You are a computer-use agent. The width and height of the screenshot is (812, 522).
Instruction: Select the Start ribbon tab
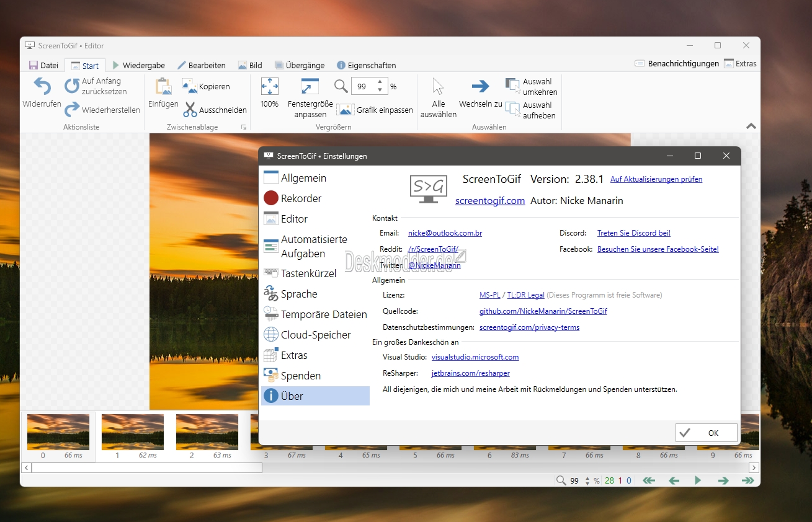pos(85,65)
